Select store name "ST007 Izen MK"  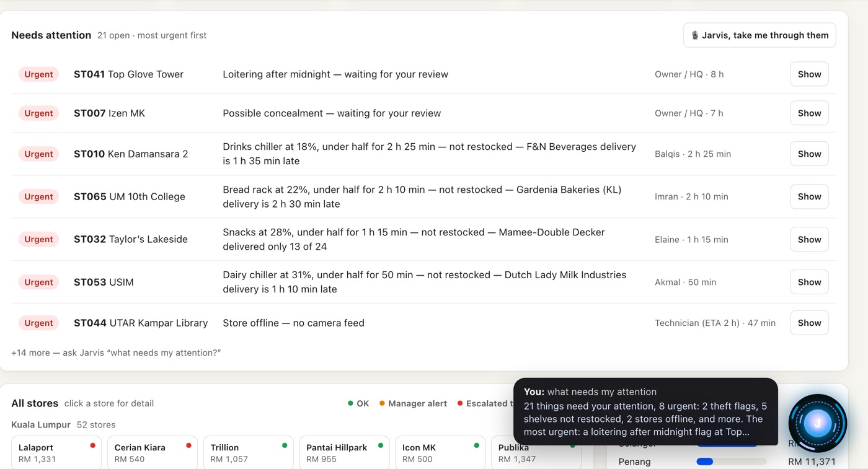pyautogui.click(x=109, y=113)
